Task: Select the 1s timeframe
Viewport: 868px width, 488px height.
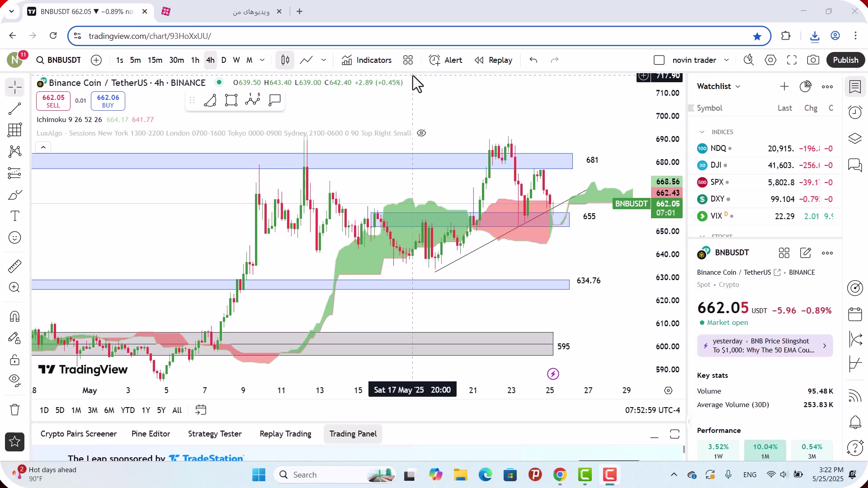Action: [x=119, y=60]
